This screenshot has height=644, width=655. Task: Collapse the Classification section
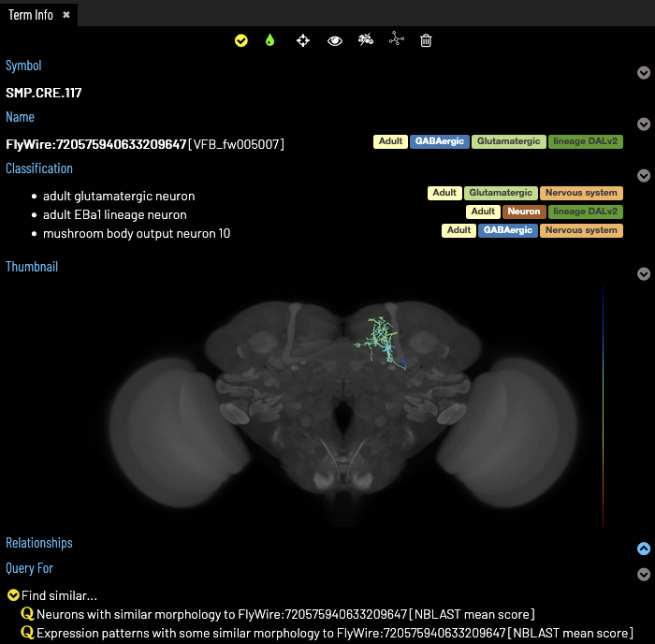tap(643, 176)
